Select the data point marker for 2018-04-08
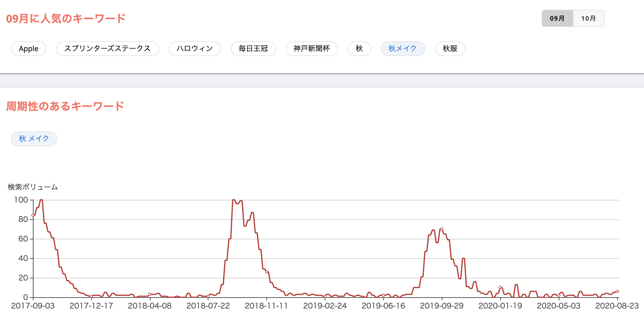 point(150,294)
